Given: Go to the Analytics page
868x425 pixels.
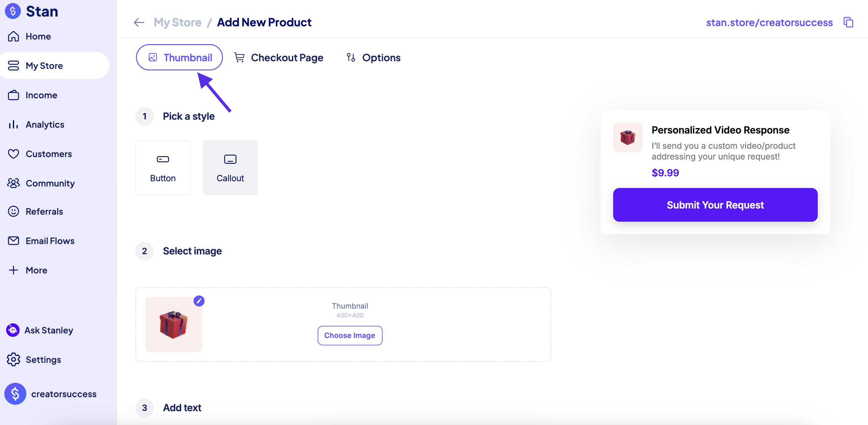Looking at the screenshot, I should [36, 125].
